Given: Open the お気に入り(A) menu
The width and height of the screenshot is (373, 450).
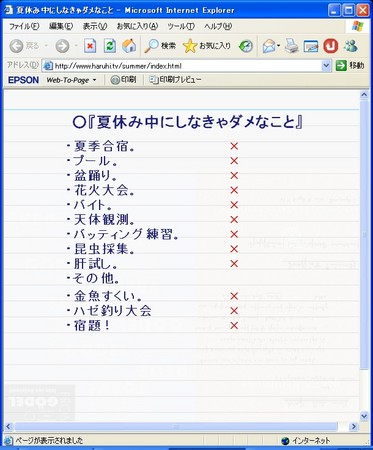Looking at the screenshot, I should (137, 26).
